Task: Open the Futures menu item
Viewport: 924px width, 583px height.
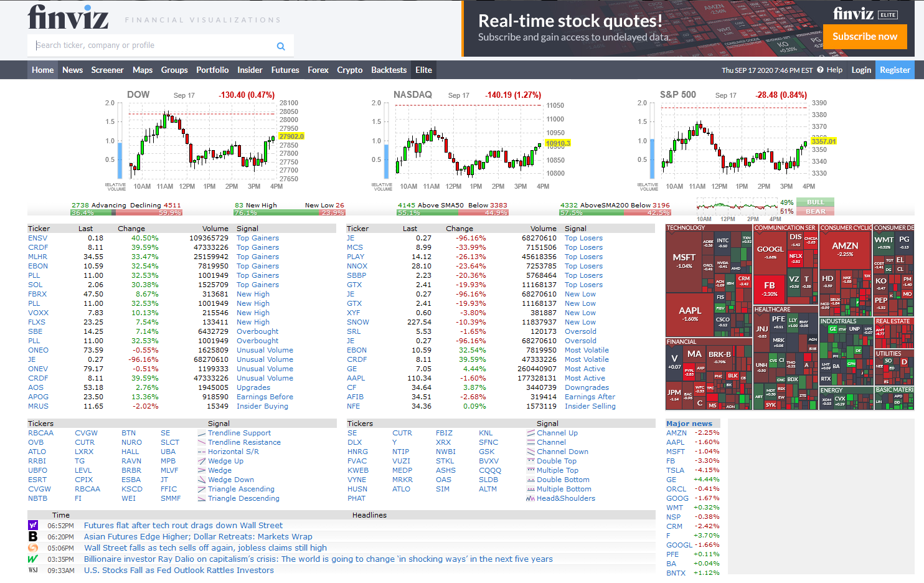Action: pos(285,70)
